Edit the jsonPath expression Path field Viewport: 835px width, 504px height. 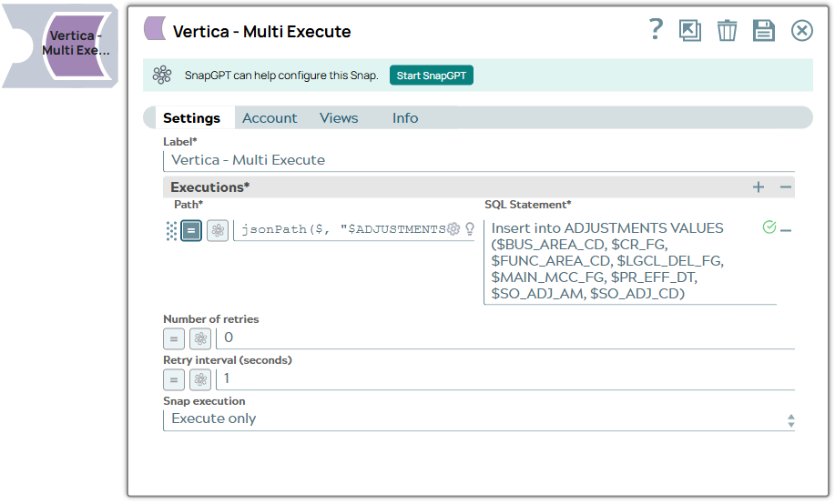pos(343,229)
